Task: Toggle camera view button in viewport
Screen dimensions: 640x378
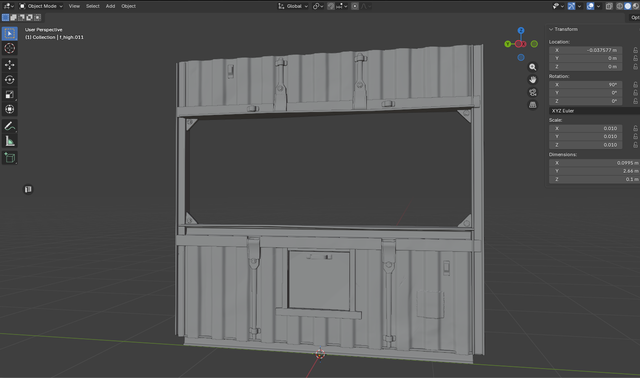Action: 533,92
